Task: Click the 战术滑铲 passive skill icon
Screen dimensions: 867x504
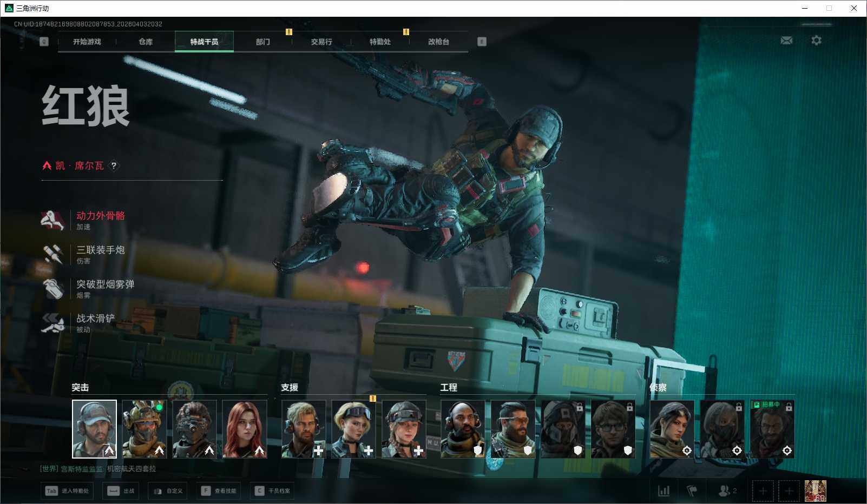Action: pos(52,323)
